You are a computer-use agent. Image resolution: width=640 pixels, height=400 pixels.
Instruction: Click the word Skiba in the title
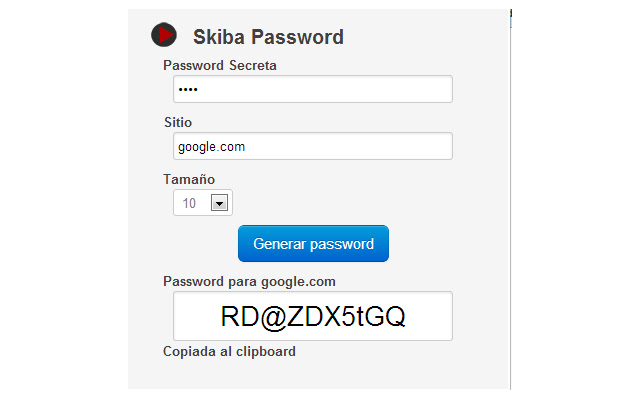point(218,38)
